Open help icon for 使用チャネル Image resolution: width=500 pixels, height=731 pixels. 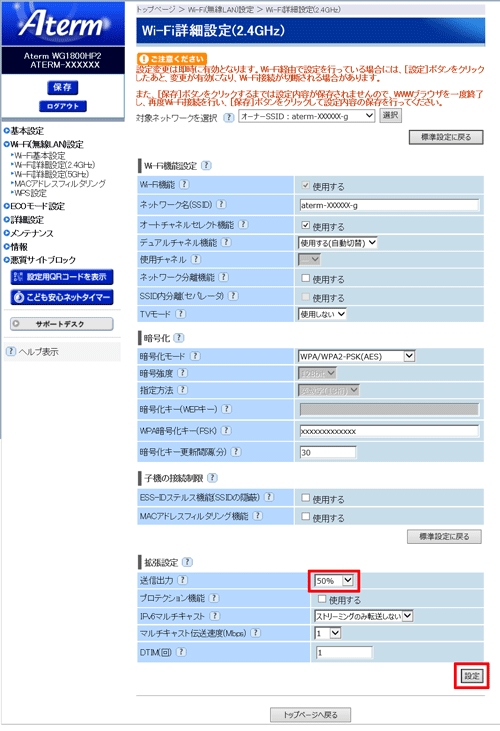point(196,259)
